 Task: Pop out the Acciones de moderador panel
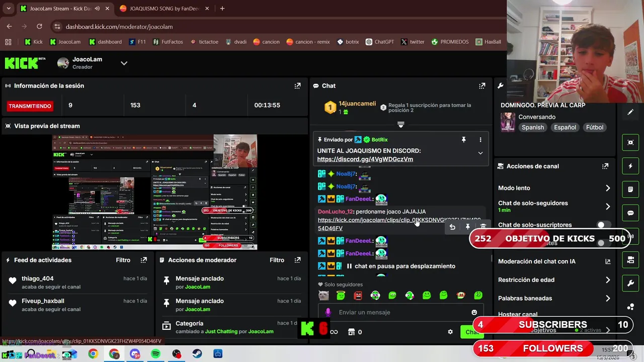(297, 260)
